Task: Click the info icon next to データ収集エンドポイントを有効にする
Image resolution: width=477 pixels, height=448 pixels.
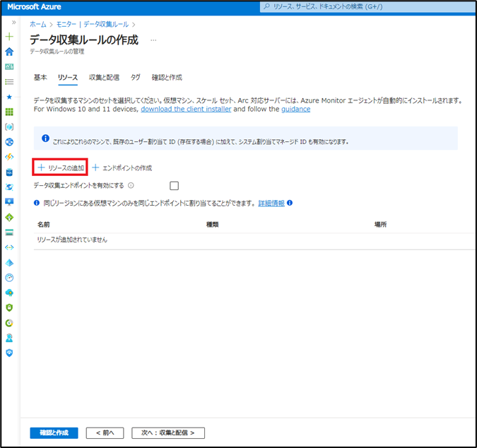Action: (131, 185)
